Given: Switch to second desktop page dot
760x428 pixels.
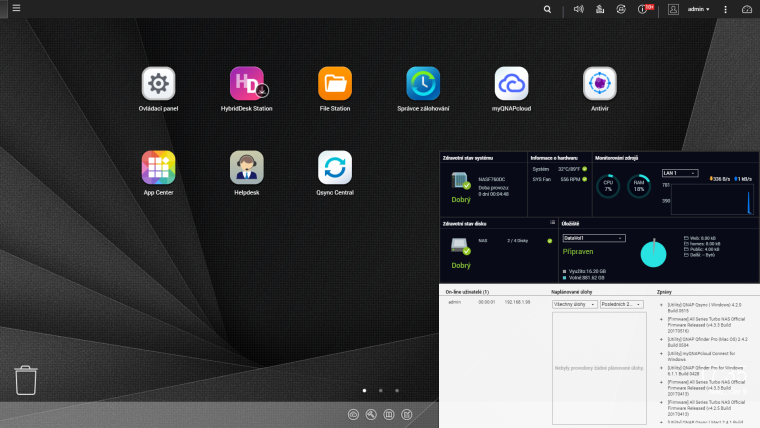Looking at the screenshot, I should click(380, 390).
